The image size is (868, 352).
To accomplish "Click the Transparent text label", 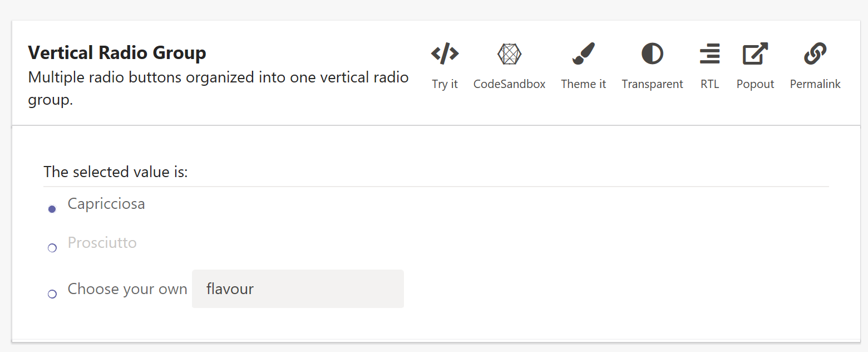I will (652, 84).
